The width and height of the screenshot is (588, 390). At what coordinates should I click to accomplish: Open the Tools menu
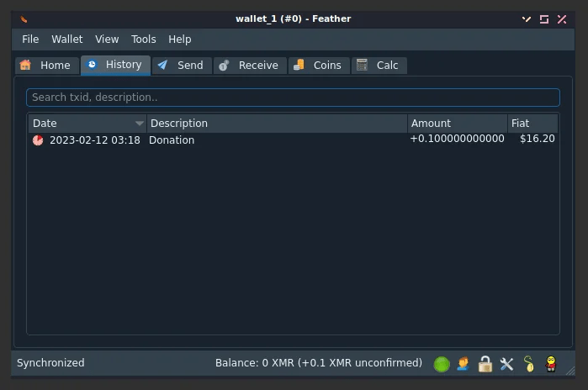tap(143, 40)
